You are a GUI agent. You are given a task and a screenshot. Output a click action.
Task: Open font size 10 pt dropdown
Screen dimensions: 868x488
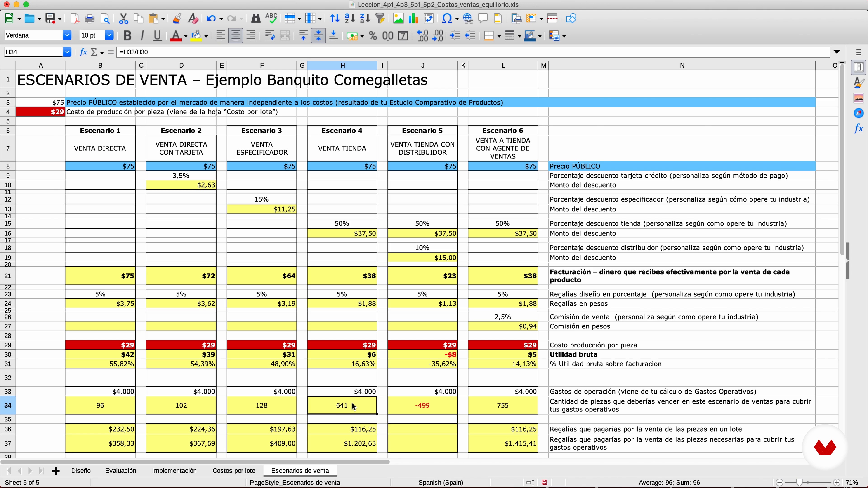[109, 35]
